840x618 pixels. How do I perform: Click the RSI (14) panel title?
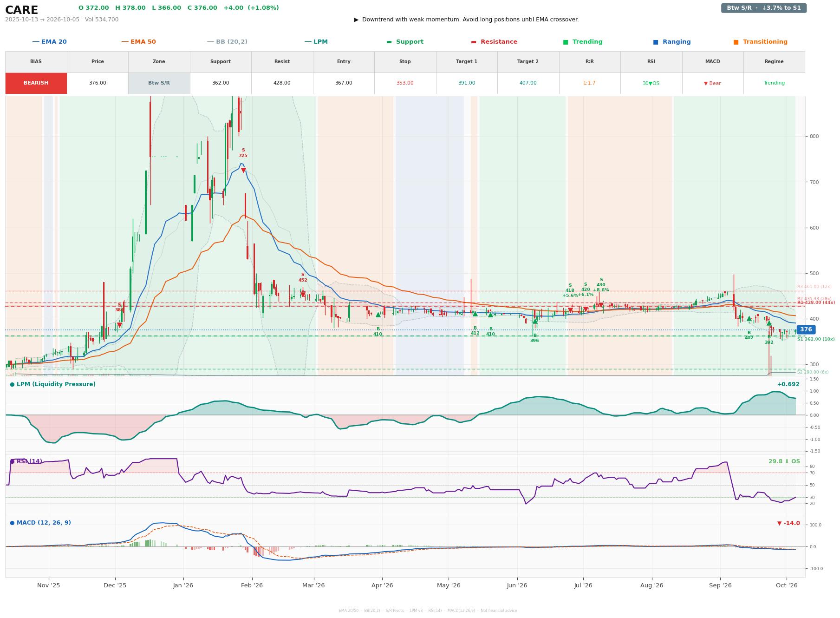coord(26,461)
